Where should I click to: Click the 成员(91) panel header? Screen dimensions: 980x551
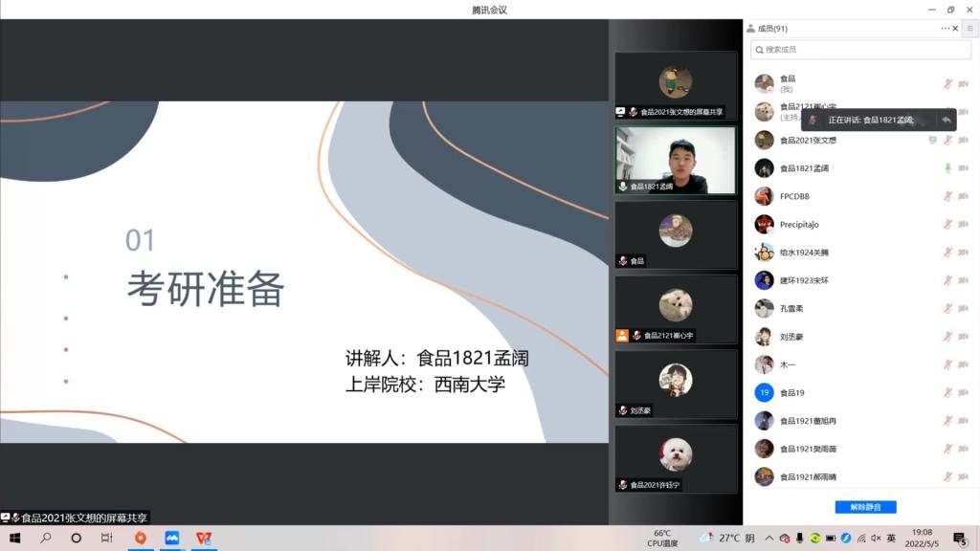[x=772, y=28]
